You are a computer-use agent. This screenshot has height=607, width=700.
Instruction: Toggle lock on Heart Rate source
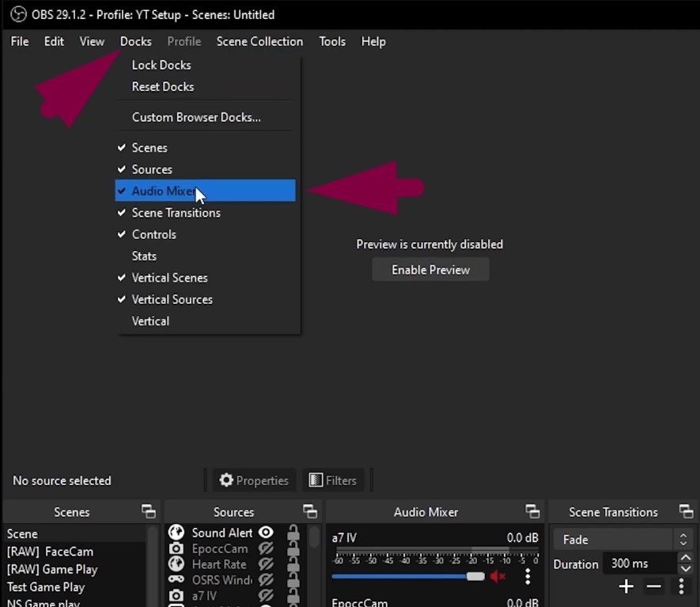click(293, 564)
